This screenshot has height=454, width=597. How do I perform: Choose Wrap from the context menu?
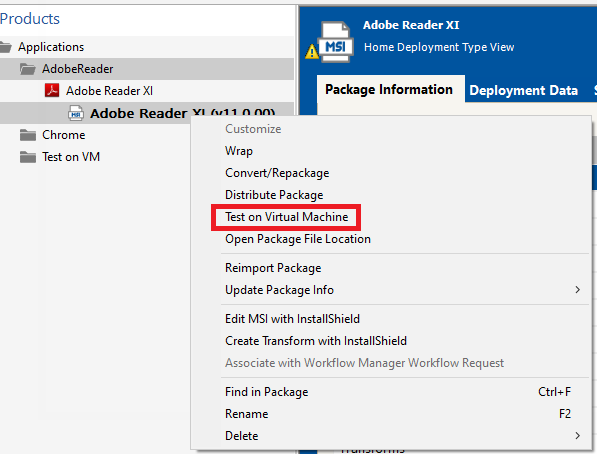(239, 151)
